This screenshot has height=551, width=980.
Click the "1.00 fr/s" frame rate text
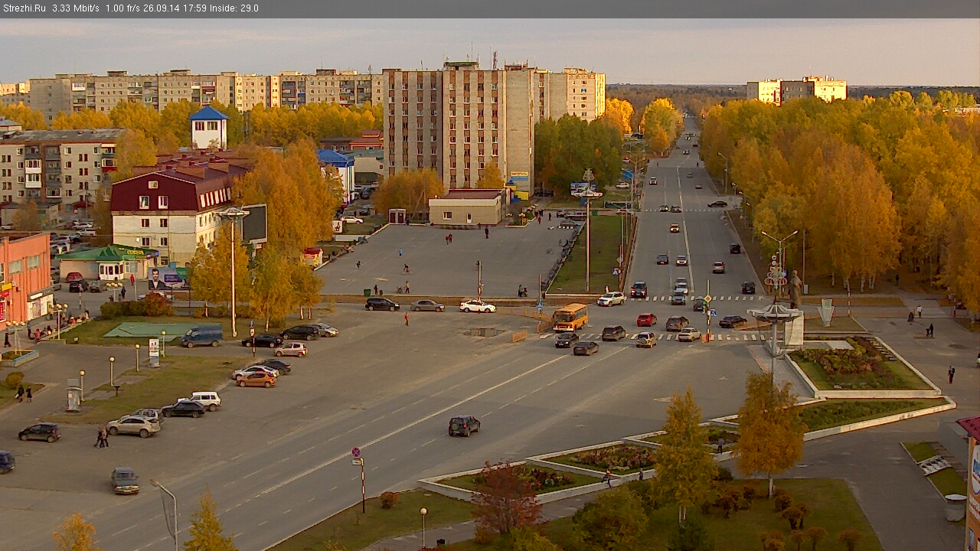click(x=124, y=8)
